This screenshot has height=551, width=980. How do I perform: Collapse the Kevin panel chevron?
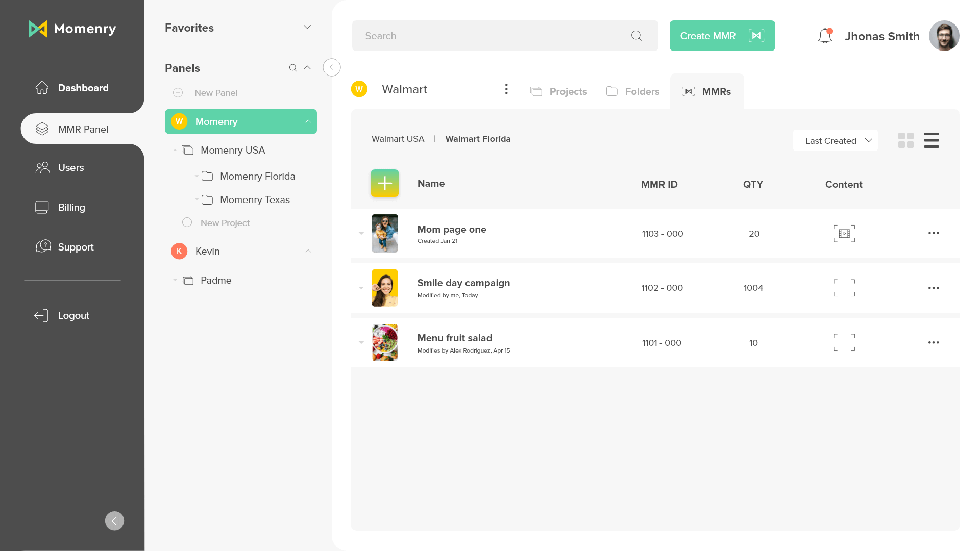[x=308, y=251]
